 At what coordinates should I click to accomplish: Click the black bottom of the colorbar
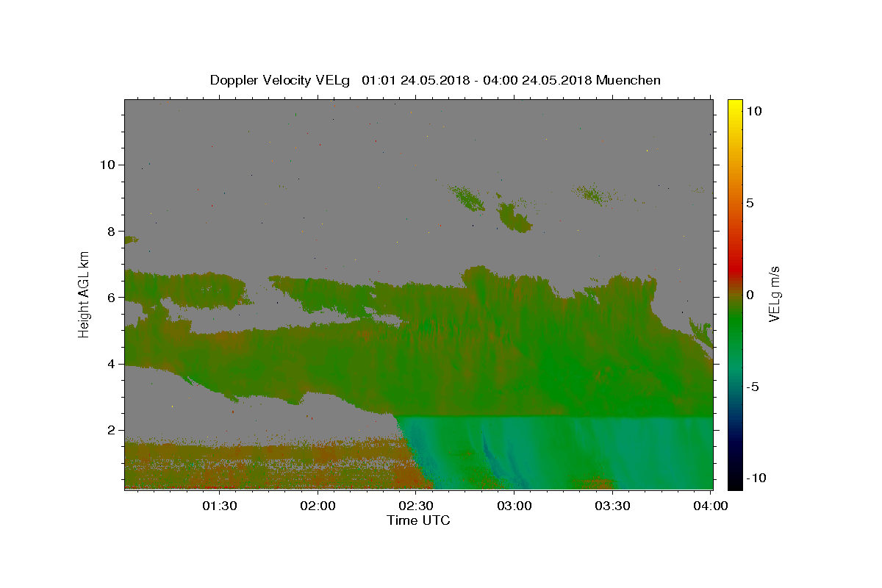tap(734, 481)
